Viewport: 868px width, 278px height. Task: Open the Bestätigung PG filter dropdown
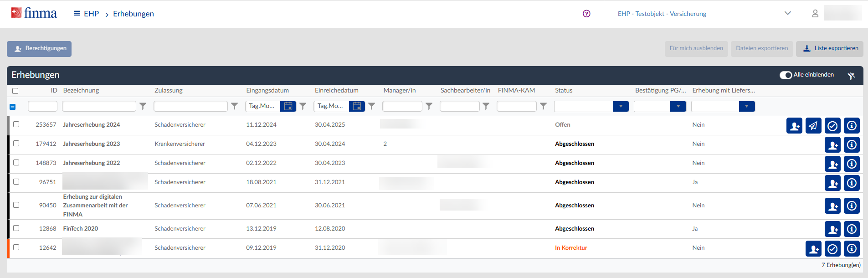click(x=678, y=106)
